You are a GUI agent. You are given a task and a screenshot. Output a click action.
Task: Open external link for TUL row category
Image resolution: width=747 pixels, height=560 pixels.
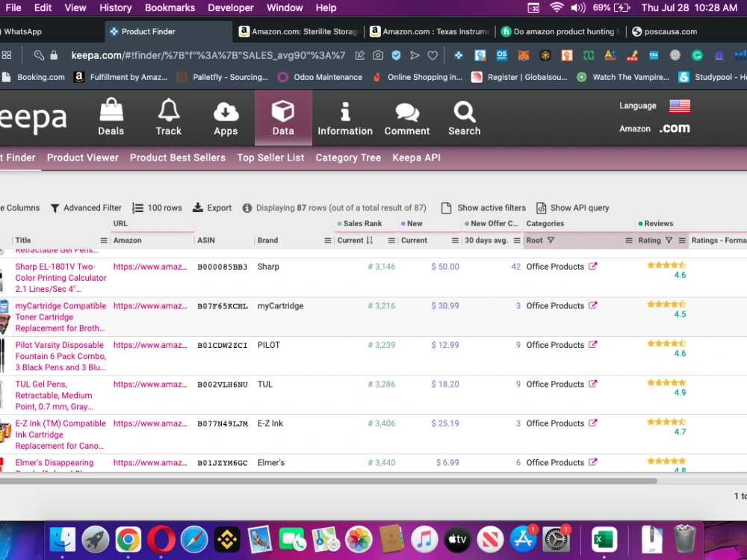click(x=592, y=383)
